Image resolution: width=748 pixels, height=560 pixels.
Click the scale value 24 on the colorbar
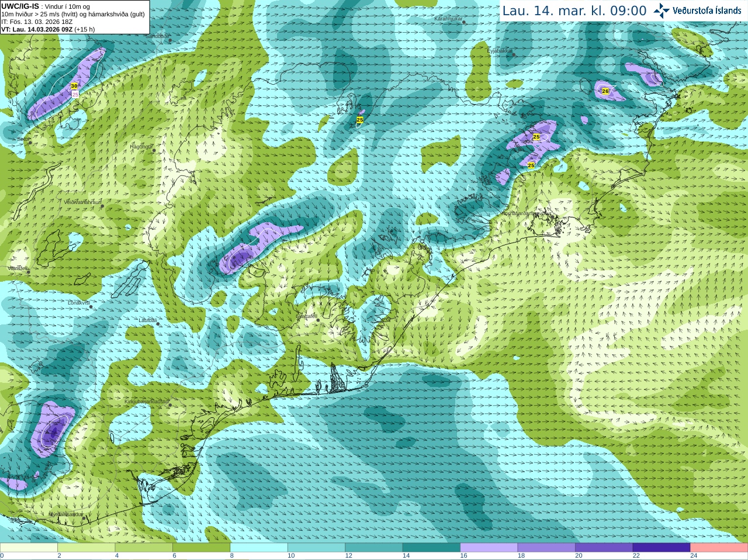coord(694,556)
